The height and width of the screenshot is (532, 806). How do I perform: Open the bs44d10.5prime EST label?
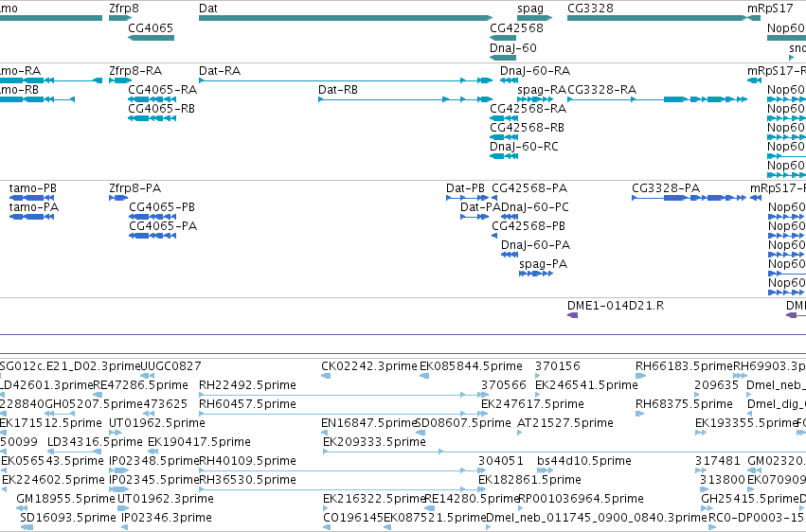(584, 461)
